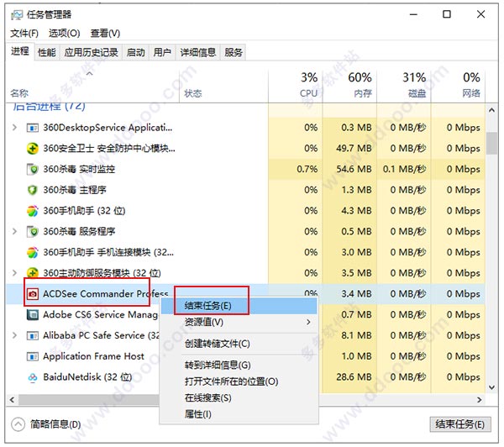Viewport: 504px width, 447px height.
Task: Open the 文件(F) menu
Action: [x=24, y=33]
